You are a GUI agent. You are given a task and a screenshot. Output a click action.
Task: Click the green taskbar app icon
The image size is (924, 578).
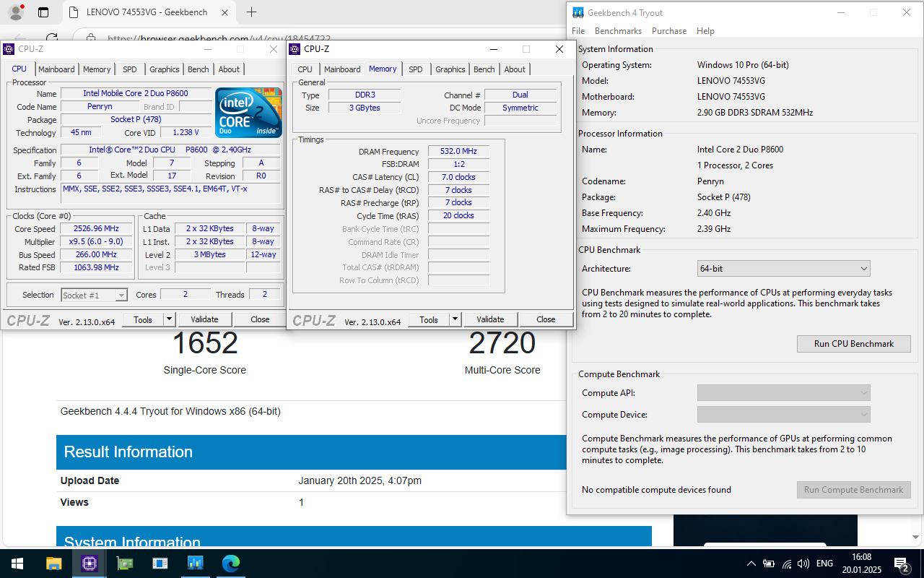(x=124, y=564)
